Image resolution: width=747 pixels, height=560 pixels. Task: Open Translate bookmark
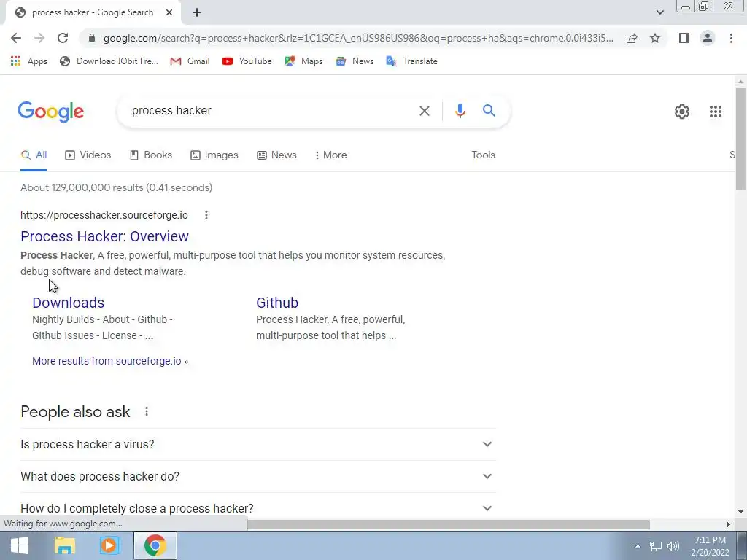click(x=411, y=61)
